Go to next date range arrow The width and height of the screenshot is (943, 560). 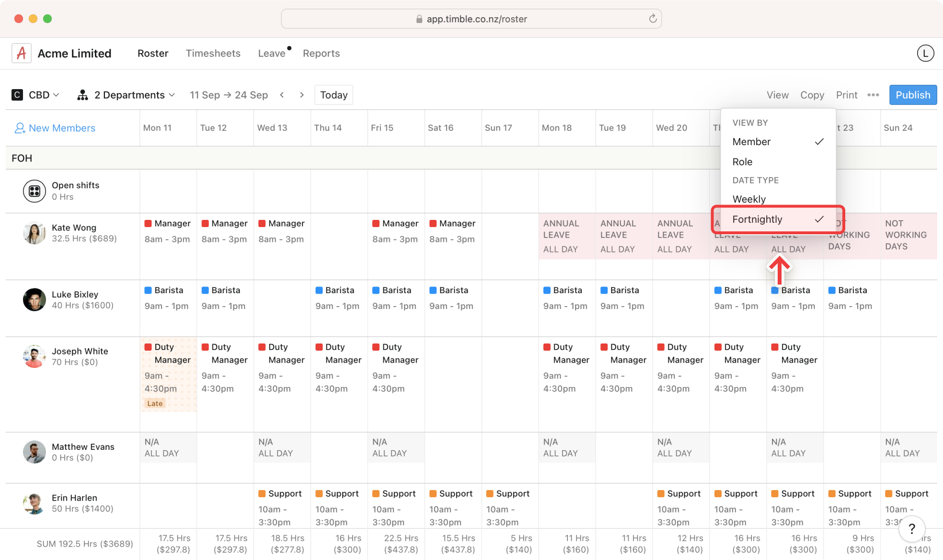301,95
